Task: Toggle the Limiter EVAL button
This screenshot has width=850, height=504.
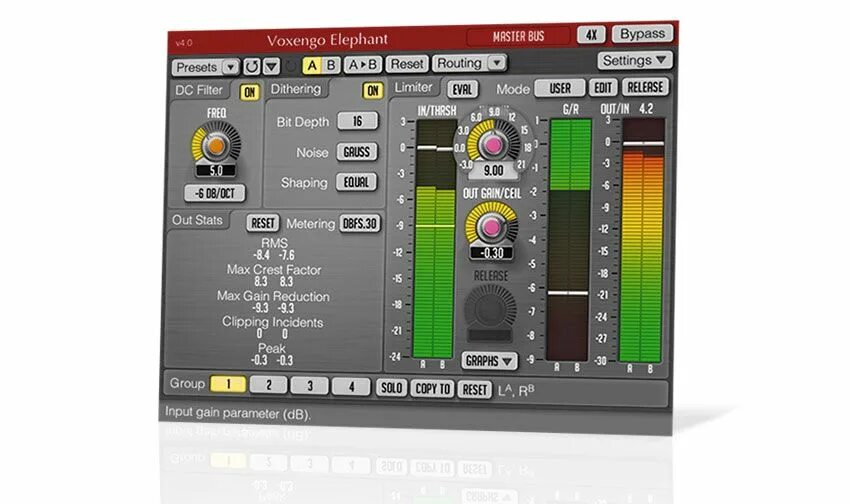Action: pos(462,89)
